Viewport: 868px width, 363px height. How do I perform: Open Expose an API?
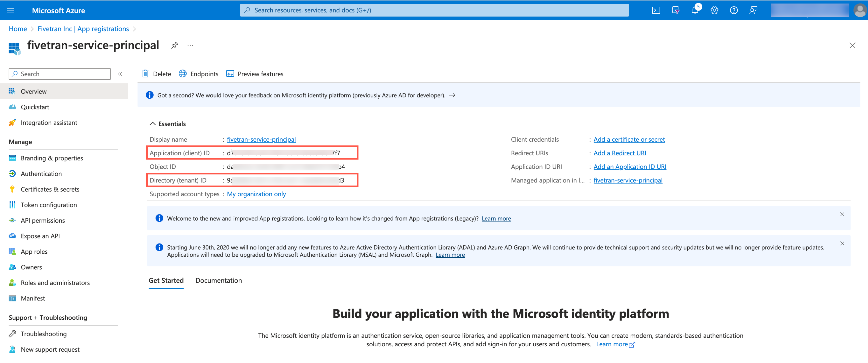coord(64,236)
